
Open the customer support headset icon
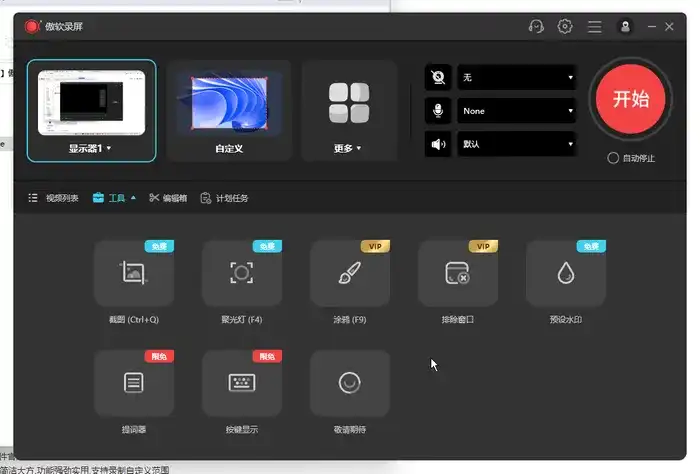[536, 27]
